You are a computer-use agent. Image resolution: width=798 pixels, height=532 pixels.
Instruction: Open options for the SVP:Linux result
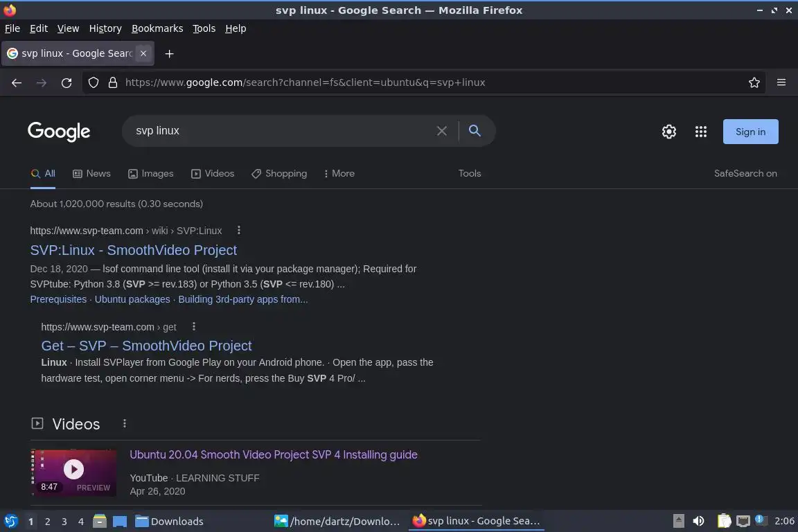[x=239, y=230]
